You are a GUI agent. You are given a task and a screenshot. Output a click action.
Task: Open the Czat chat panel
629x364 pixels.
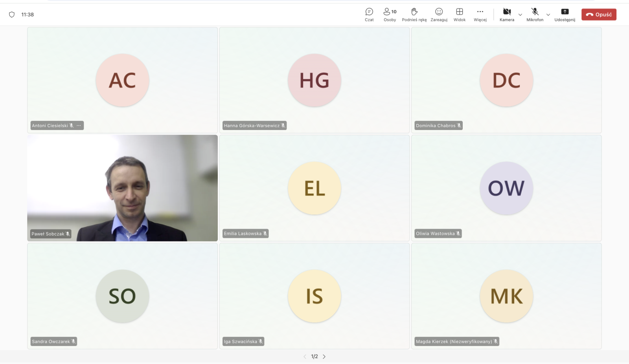point(369,15)
